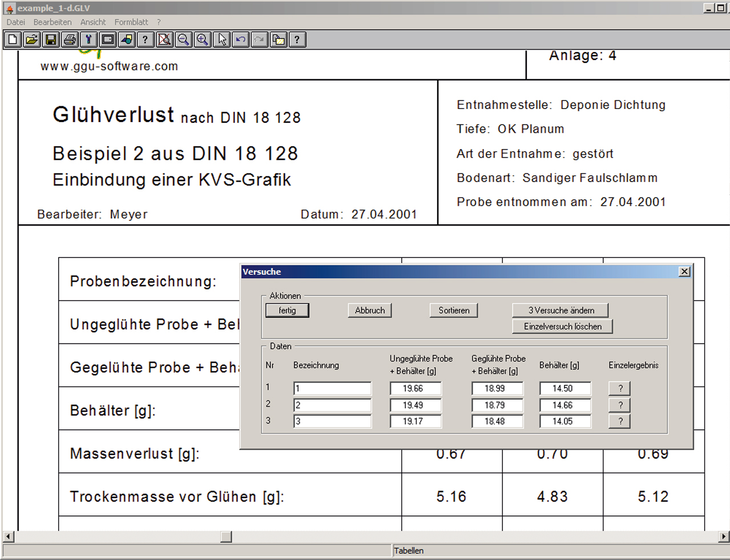Viewport: 730px width, 560px height.
Task: Open the Ansicht menu
Action: pos(93,22)
